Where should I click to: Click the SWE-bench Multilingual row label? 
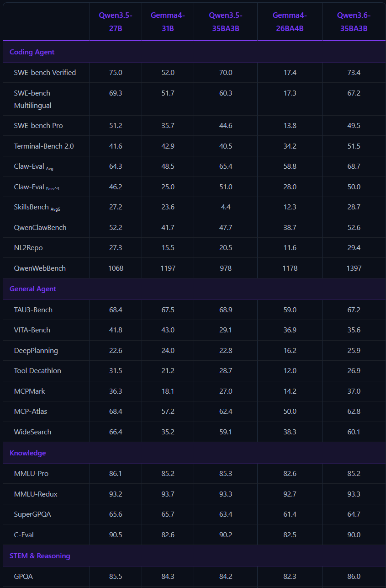pyautogui.click(x=32, y=99)
